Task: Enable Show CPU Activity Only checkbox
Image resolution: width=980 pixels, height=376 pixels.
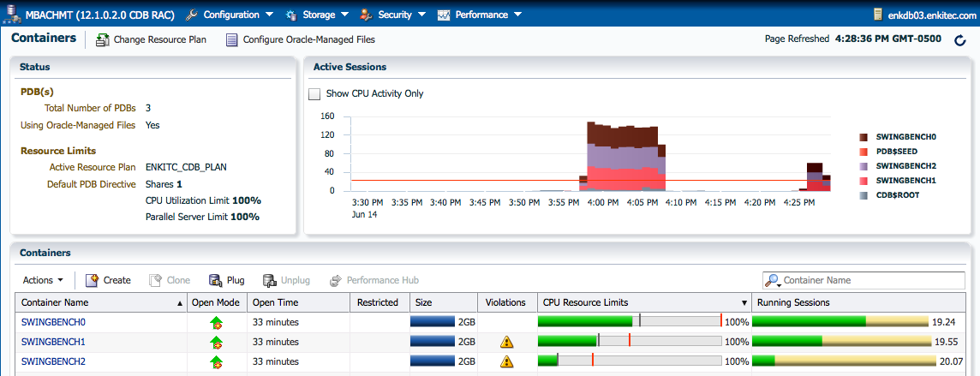Action: coord(314,93)
